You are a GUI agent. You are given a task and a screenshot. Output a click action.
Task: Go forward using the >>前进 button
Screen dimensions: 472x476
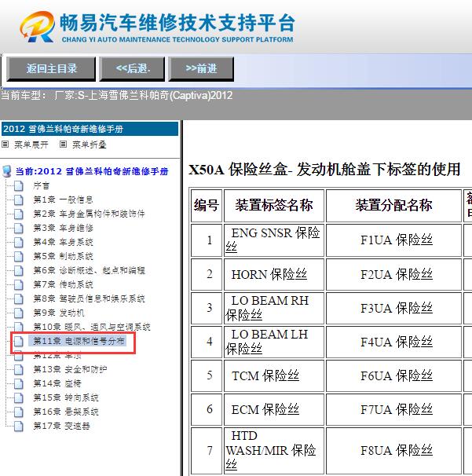[x=201, y=69]
